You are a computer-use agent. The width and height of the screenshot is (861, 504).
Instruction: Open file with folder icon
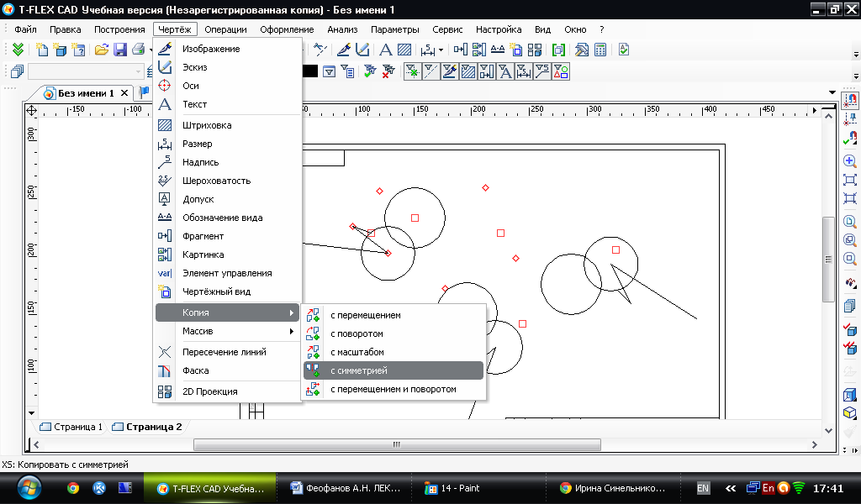tap(102, 50)
